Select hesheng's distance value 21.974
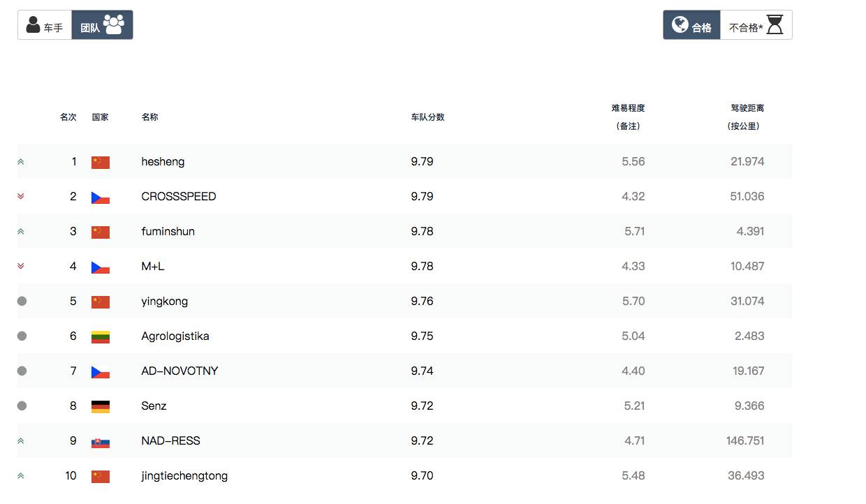This screenshot has height=504, width=866. [747, 161]
